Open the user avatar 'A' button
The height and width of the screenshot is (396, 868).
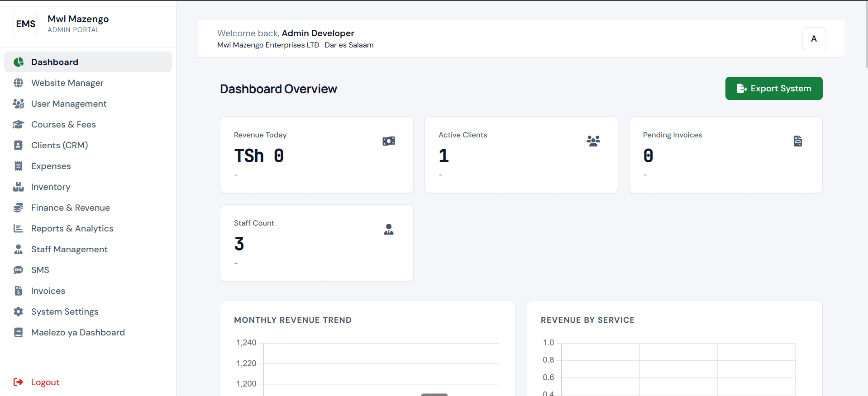point(814,38)
